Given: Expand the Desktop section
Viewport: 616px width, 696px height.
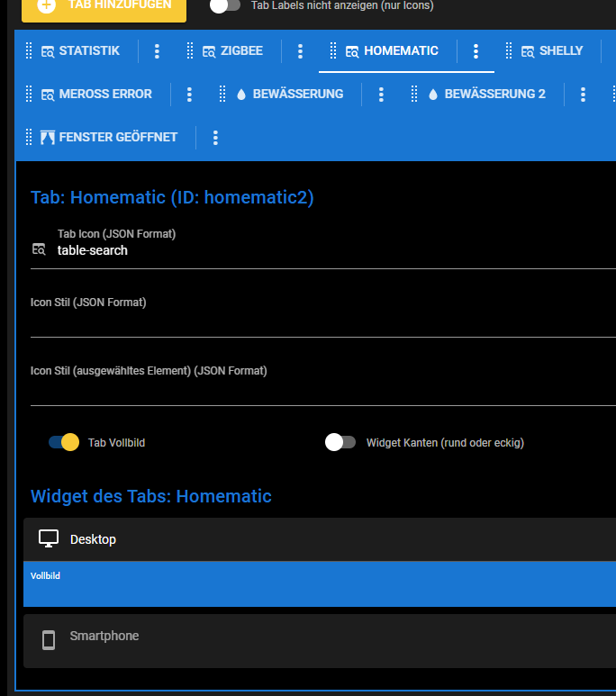Looking at the screenshot, I should [x=320, y=538].
